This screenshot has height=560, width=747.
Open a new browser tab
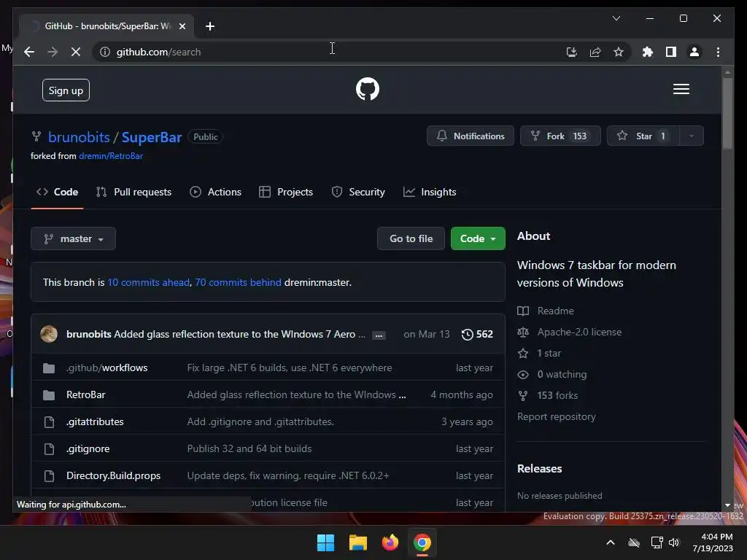tap(210, 26)
